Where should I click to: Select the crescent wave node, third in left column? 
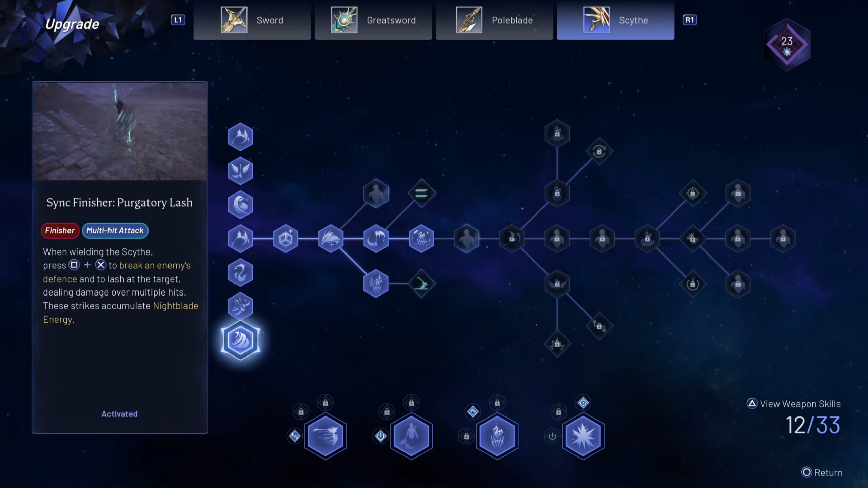pyautogui.click(x=240, y=205)
